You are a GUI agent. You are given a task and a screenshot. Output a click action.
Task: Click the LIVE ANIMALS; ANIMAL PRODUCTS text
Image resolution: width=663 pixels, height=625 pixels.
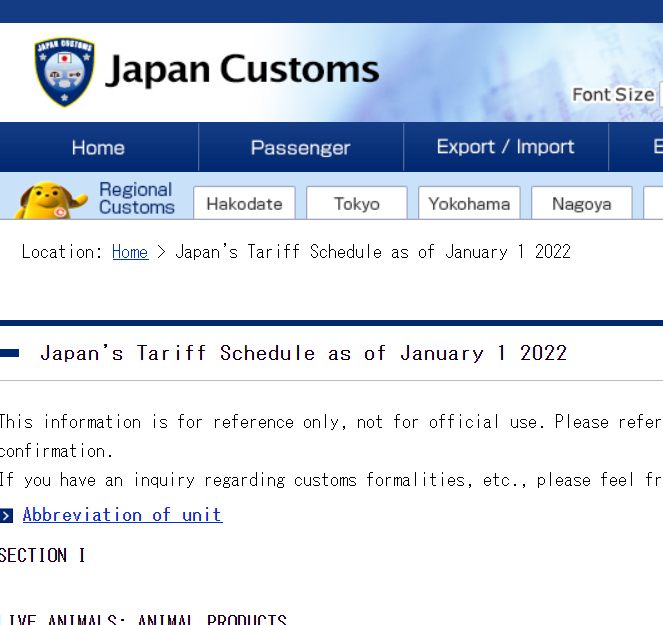coord(144,619)
